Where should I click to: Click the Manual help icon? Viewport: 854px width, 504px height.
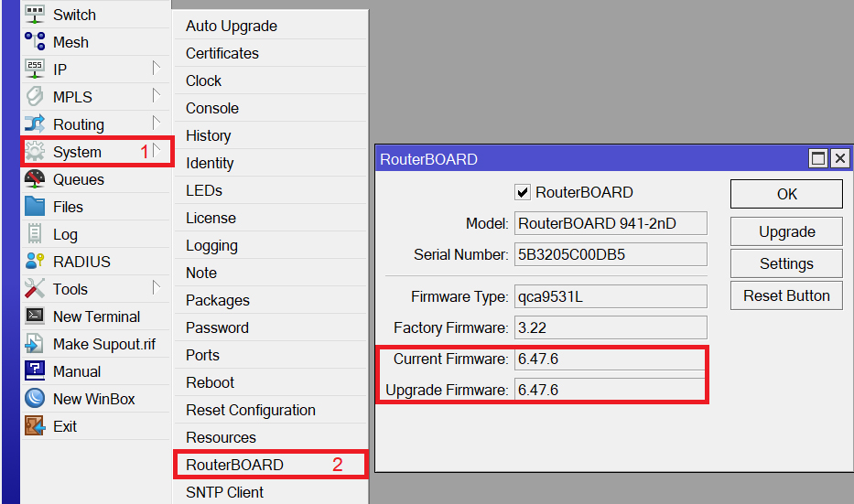(x=35, y=371)
